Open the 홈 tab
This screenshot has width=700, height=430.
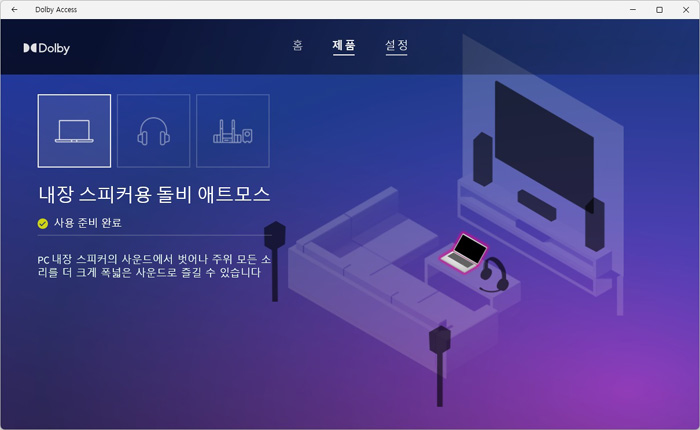(x=297, y=45)
